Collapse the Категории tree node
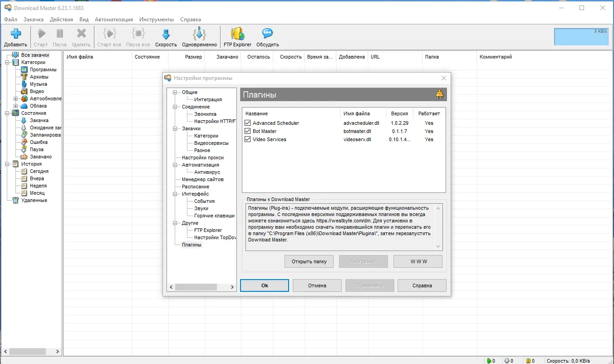Viewport: 614px width, 364px height. click(x=7, y=62)
